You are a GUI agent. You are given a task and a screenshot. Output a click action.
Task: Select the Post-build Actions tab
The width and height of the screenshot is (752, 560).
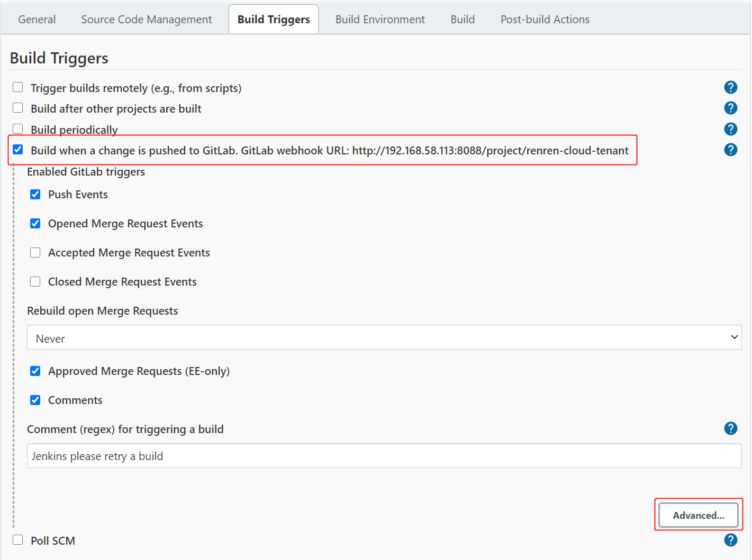coord(545,19)
